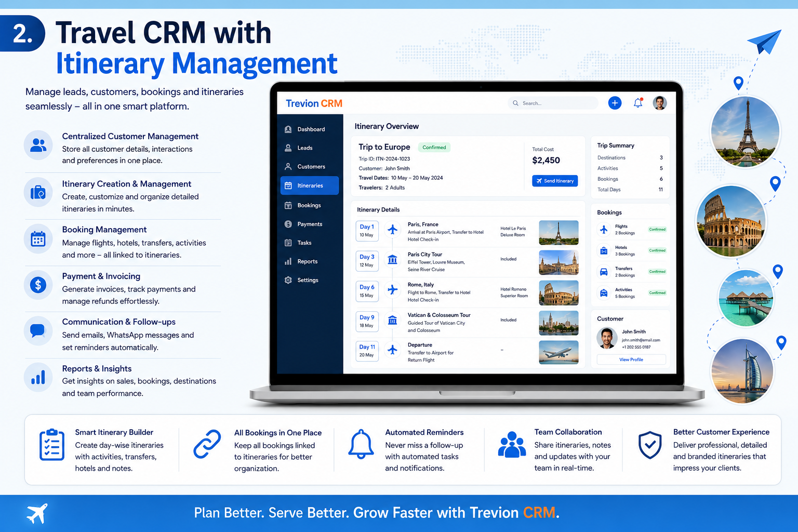Open Customers in the sidebar

310,167
